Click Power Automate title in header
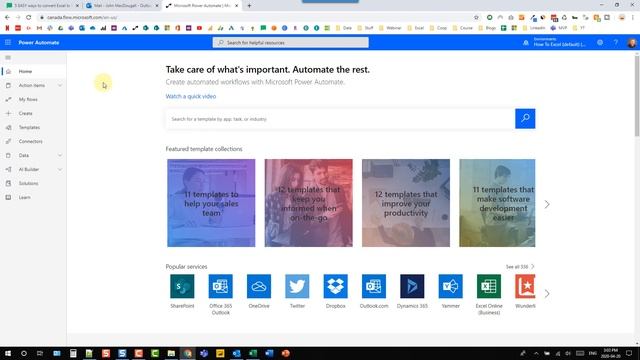 coord(39,42)
